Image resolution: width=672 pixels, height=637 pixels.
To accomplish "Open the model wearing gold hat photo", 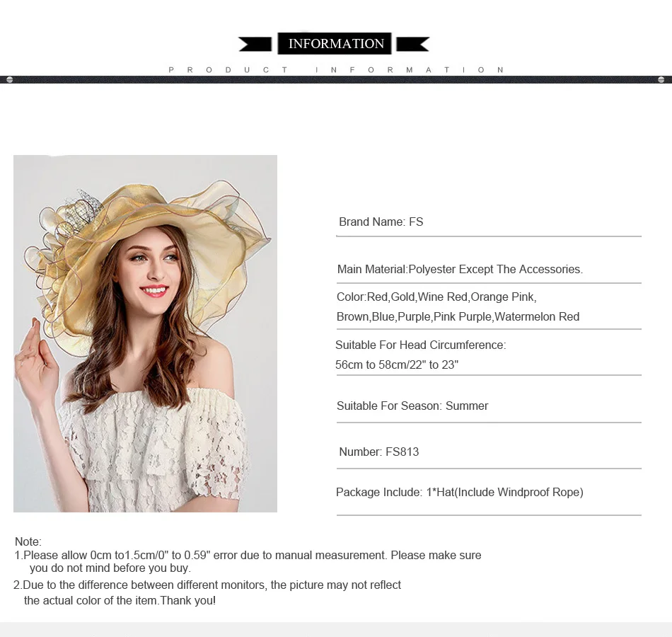I will tap(145, 333).
